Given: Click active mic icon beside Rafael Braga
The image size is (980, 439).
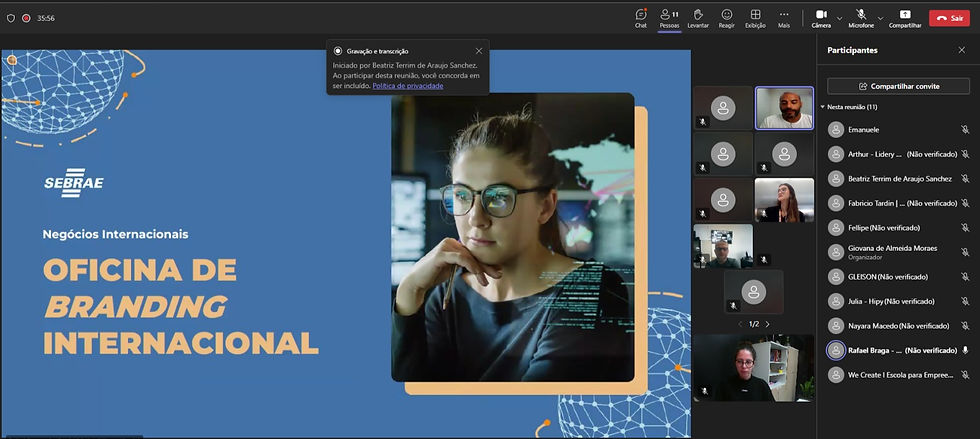Looking at the screenshot, I should click(x=965, y=350).
